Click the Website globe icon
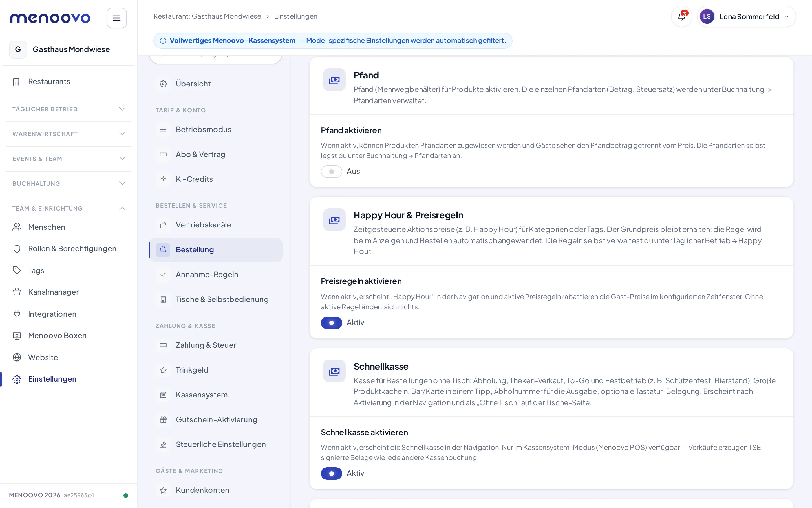 [x=17, y=357]
